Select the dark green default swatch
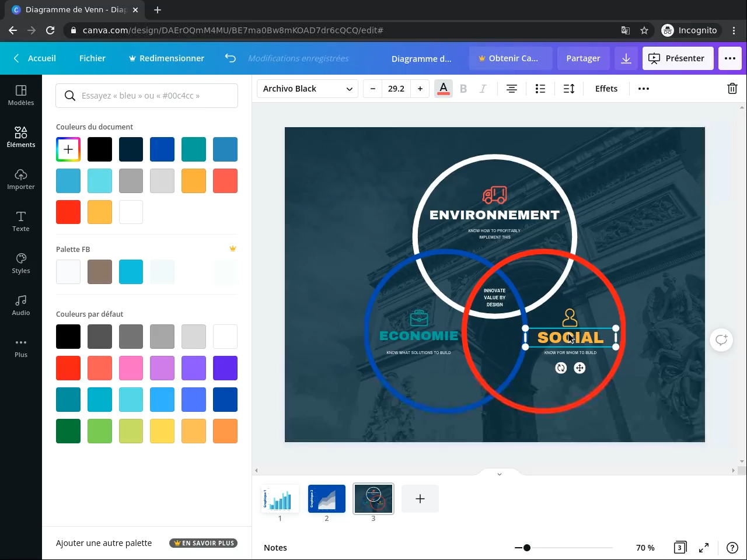Screen dimensions: 747x560 [68, 431]
